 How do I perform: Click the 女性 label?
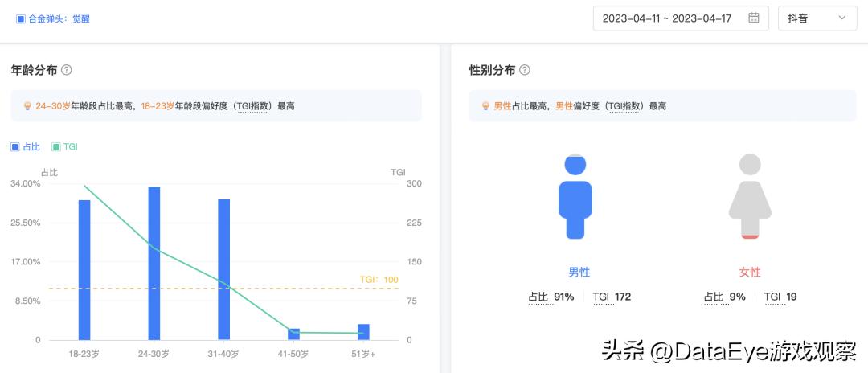point(750,273)
